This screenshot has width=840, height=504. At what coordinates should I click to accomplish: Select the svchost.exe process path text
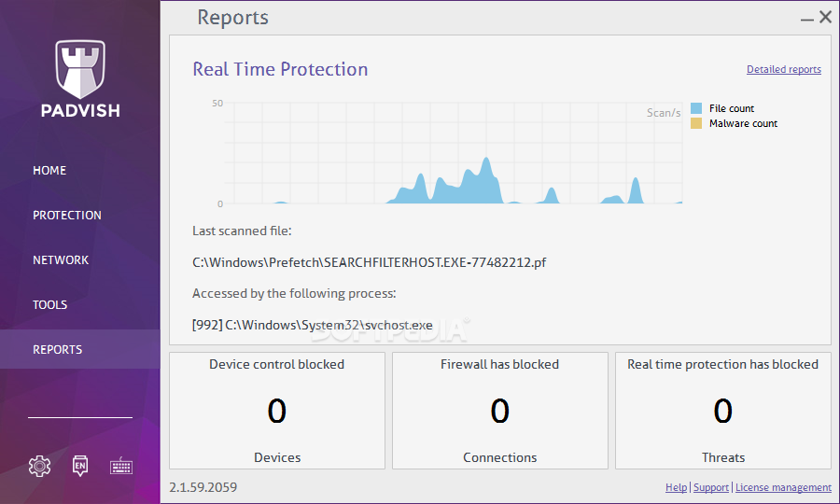(x=313, y=325)
